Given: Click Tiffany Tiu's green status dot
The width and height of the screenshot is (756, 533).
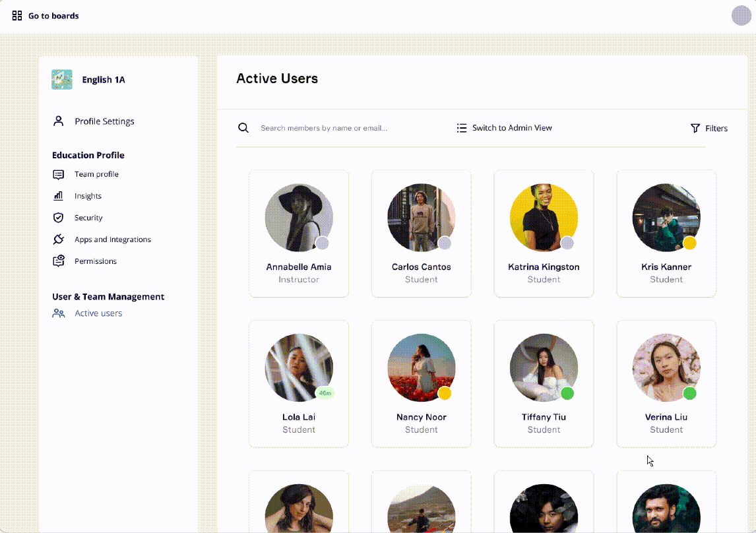Looking at the screenshot, I should (x=567, y=393).
